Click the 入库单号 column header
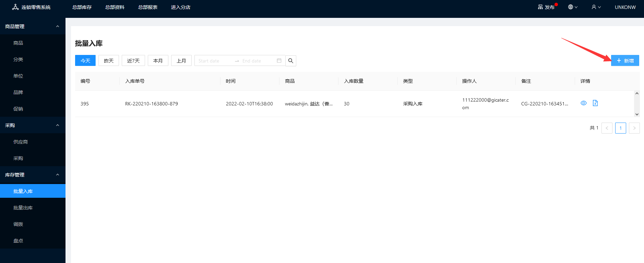Viewport: 644px width, 263px height. click(135, 81)
